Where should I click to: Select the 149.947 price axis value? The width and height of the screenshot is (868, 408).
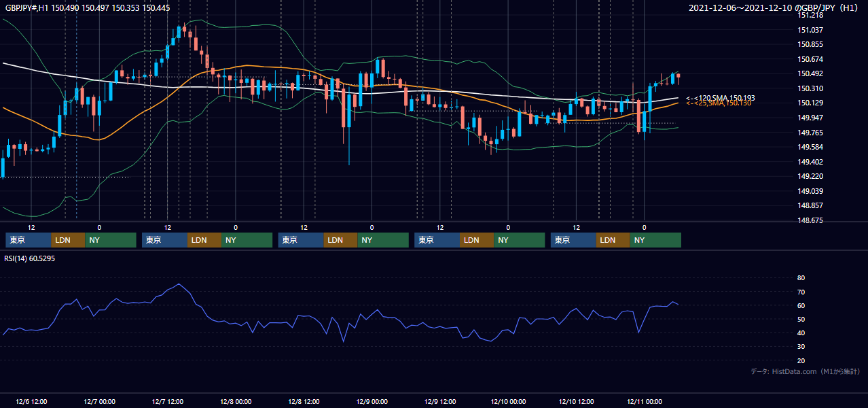810,118
